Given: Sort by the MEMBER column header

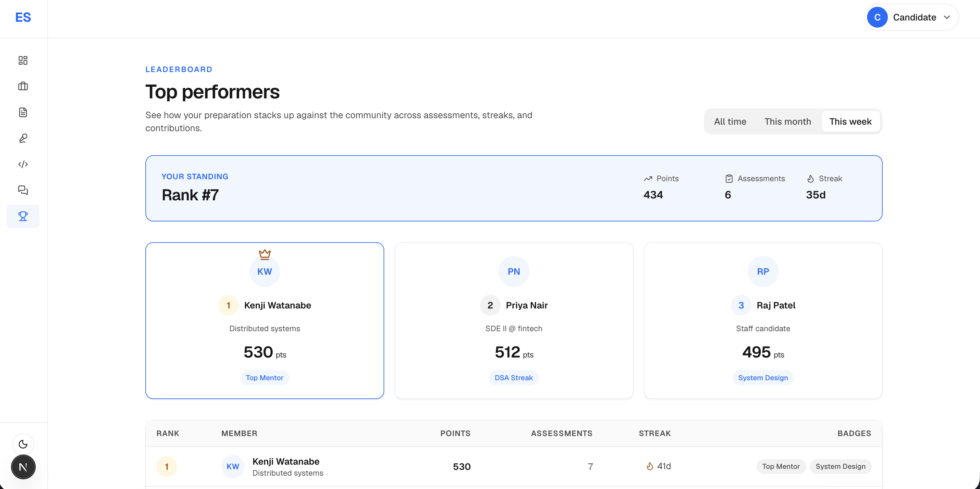Looking at the screenshot, I should [239, 433].
